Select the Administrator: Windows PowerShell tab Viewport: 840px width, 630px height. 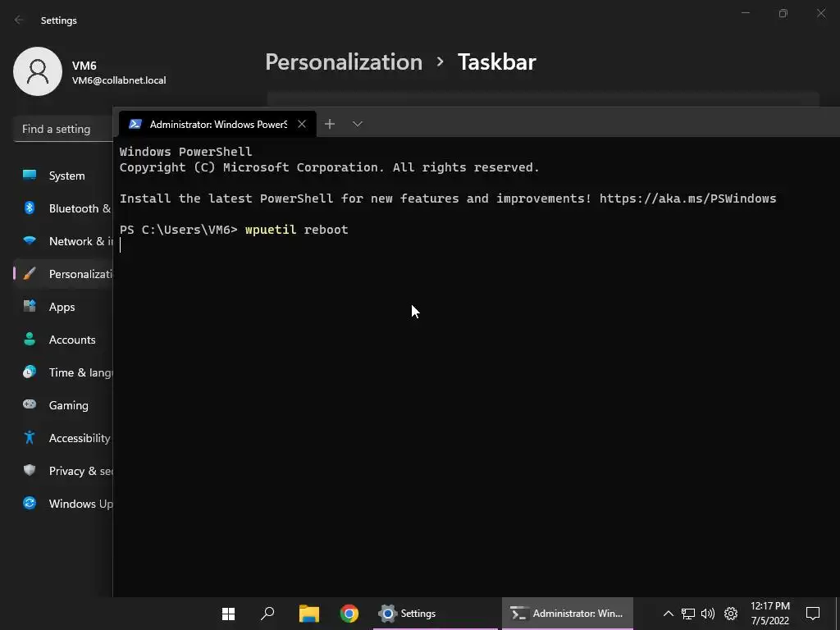pyautogui.click(x=217, y=124)
